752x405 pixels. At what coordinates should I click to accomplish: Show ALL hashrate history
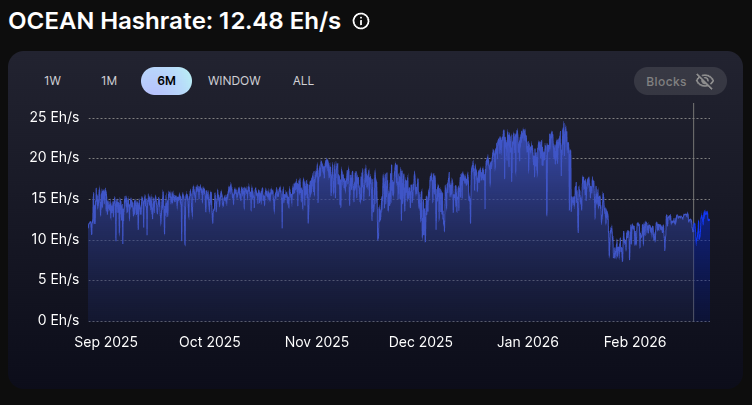tap(303, 81)
